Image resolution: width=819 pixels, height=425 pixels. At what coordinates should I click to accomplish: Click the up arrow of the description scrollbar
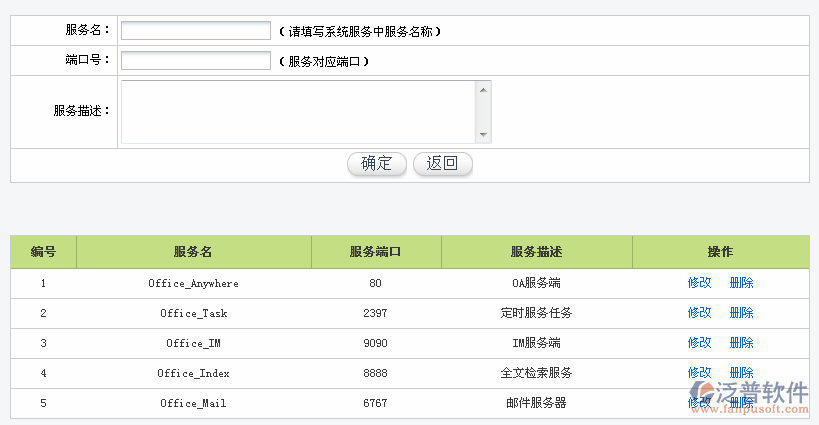pyautogui.click(x=483, y=89)
